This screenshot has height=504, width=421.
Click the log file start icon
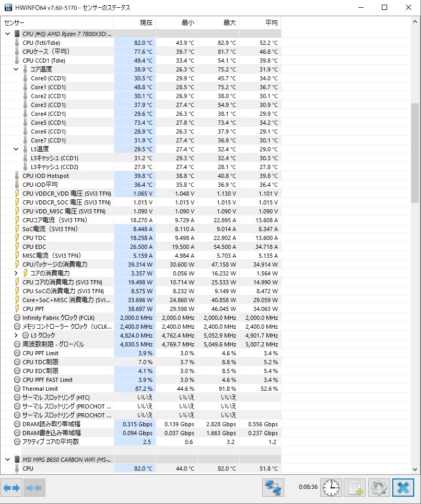coord(355,488)
